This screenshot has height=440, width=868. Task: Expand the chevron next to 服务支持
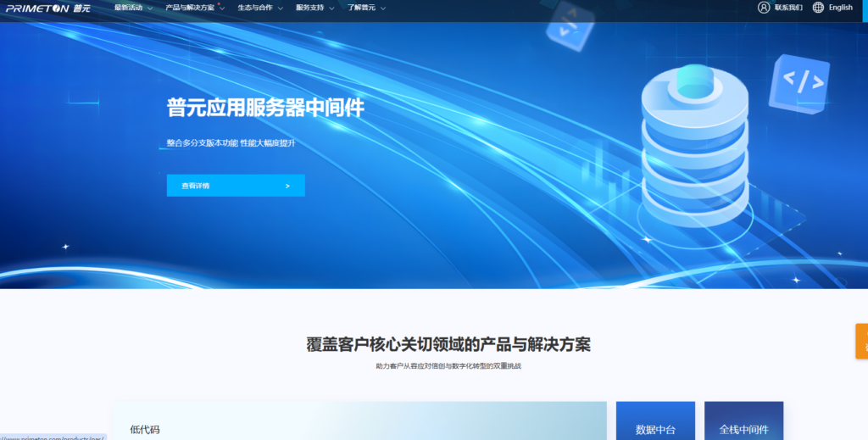tap(331, 8)
